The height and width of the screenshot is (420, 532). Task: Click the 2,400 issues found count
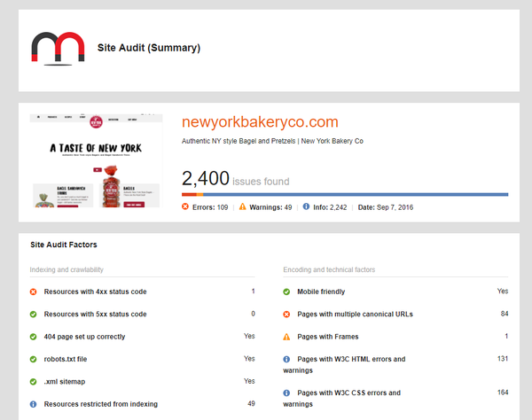(x=236, y=179)
